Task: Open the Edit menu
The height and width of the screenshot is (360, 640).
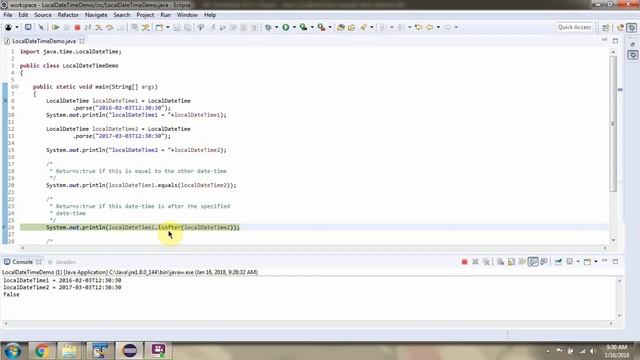Action: pos(23,15)
